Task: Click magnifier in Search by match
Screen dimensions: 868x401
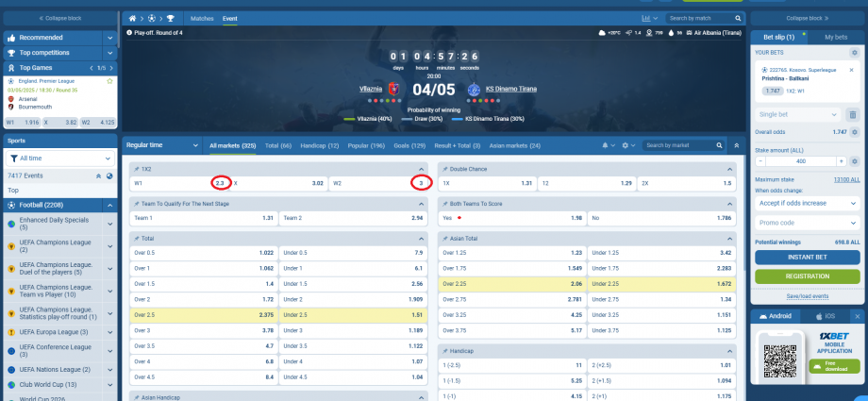Action: (738, 18)
